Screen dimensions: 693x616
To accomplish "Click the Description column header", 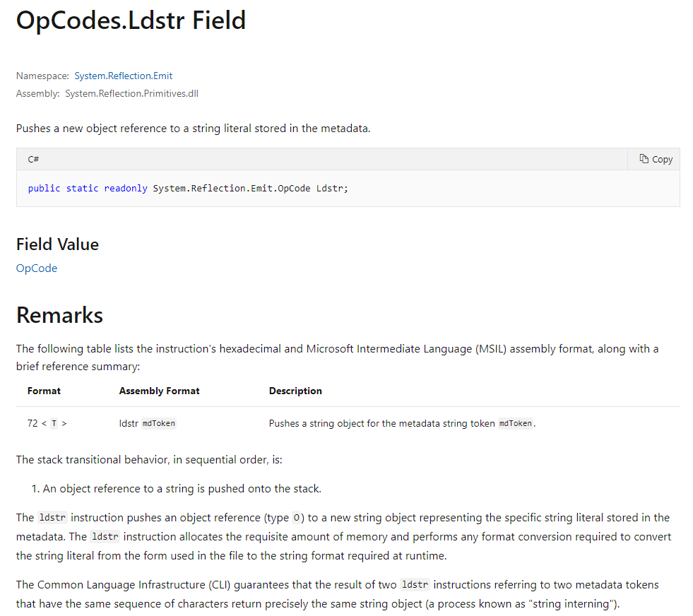I will 295,391.
